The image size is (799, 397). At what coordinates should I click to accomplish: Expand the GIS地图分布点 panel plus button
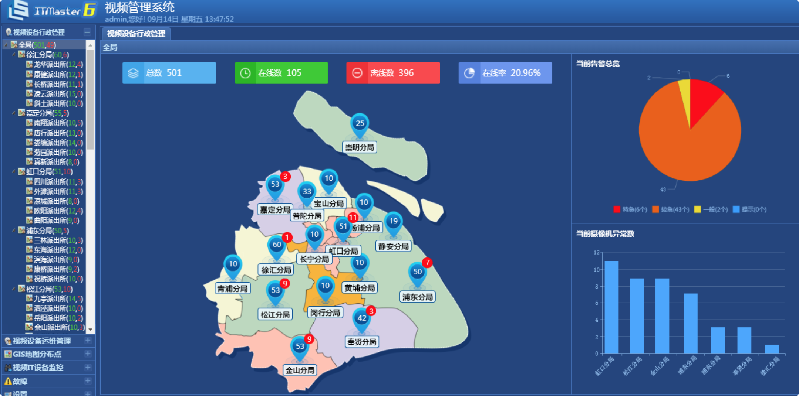coord(88,354)
